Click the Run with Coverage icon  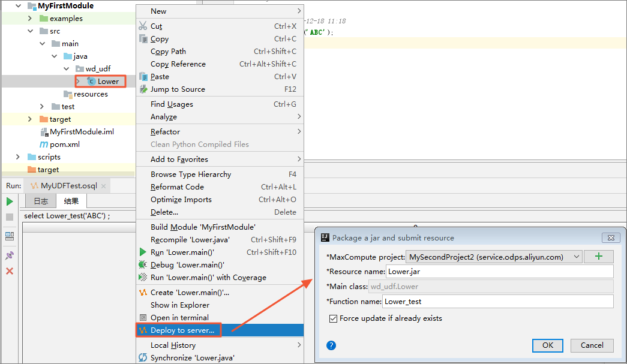[143, 277]
